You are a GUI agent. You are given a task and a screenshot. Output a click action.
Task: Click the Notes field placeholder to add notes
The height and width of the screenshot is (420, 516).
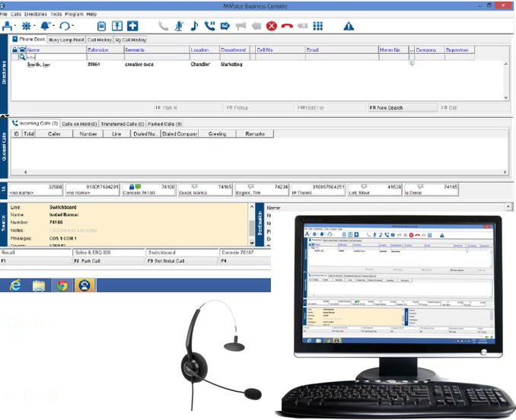[x=73, y=231]
